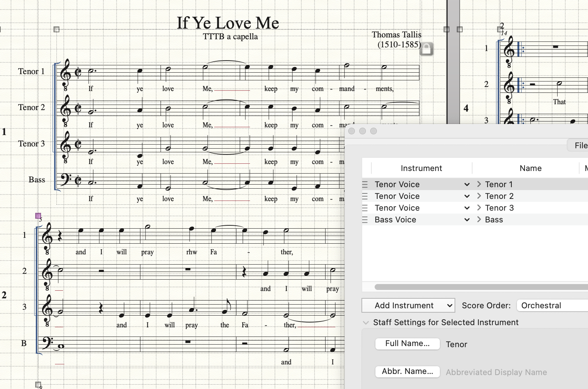Grab the drag handle for the Tenor 1 row
Viewport: 588px width, 389px height.
365,185
